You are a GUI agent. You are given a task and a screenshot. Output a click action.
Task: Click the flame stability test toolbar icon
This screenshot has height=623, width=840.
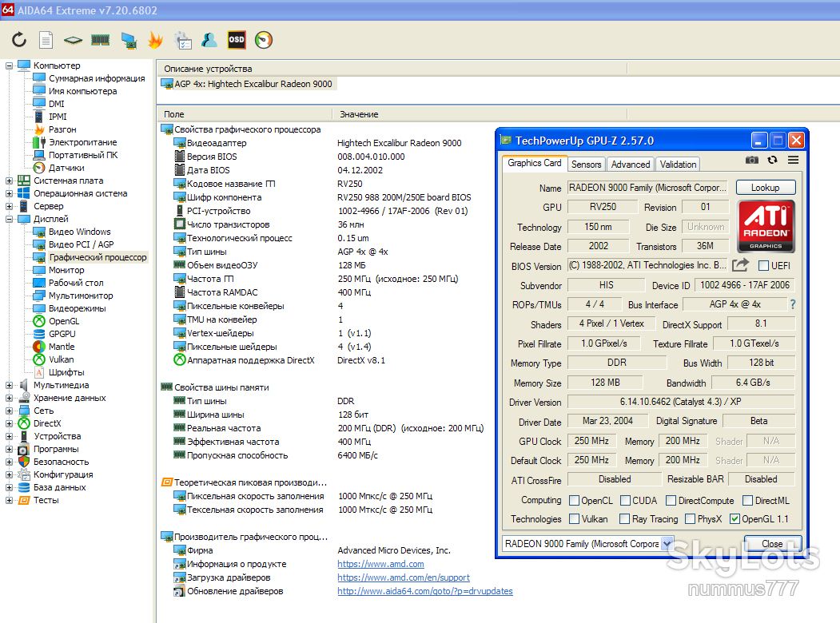(x=155, y=40)
